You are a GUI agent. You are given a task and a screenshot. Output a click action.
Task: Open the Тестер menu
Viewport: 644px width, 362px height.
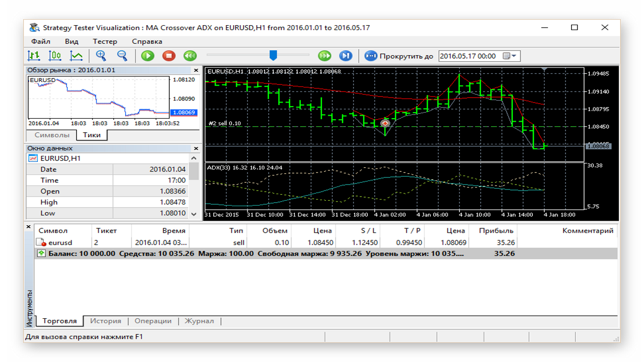(x=105, y=41)
